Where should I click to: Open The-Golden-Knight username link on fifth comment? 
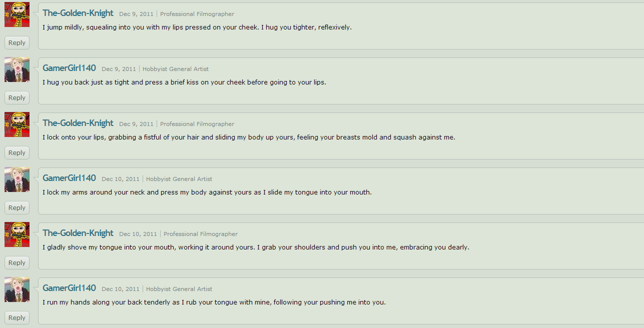pos(78,233)
